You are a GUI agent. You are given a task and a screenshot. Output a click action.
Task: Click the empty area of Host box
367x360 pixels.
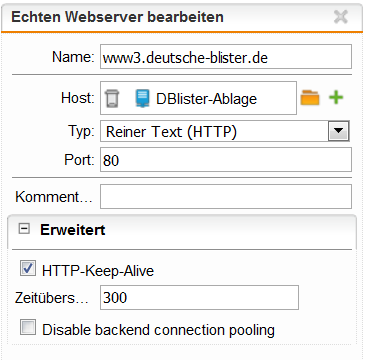pos(277,98)
